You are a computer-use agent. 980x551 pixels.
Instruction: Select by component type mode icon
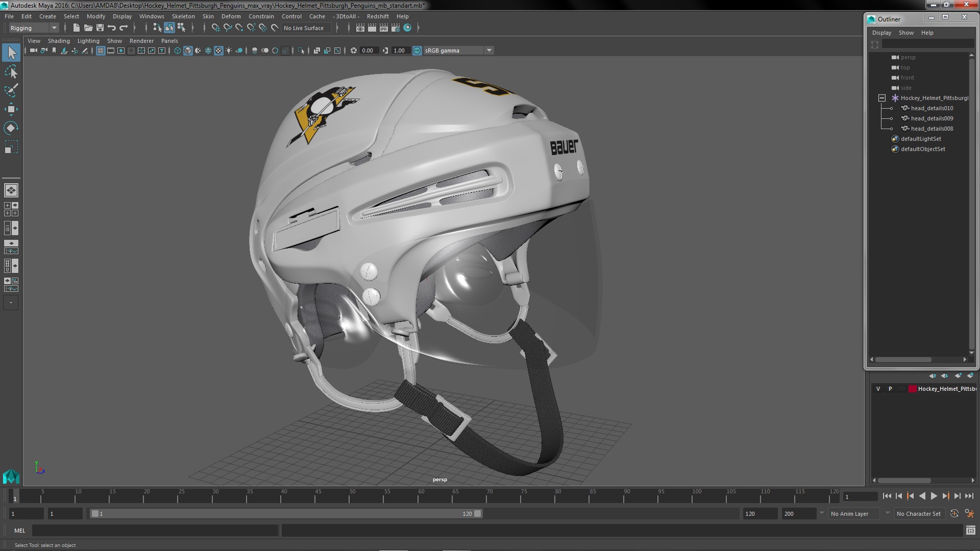[181, 28]
